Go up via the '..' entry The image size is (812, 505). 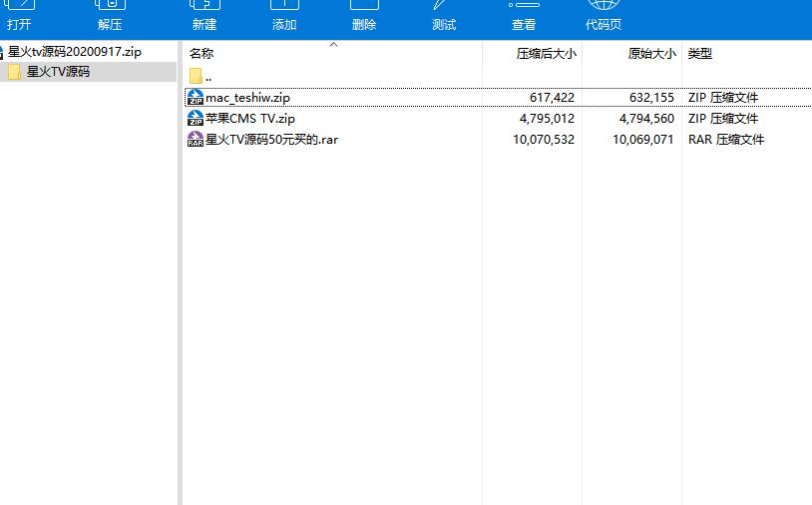(x=208, y=79)
